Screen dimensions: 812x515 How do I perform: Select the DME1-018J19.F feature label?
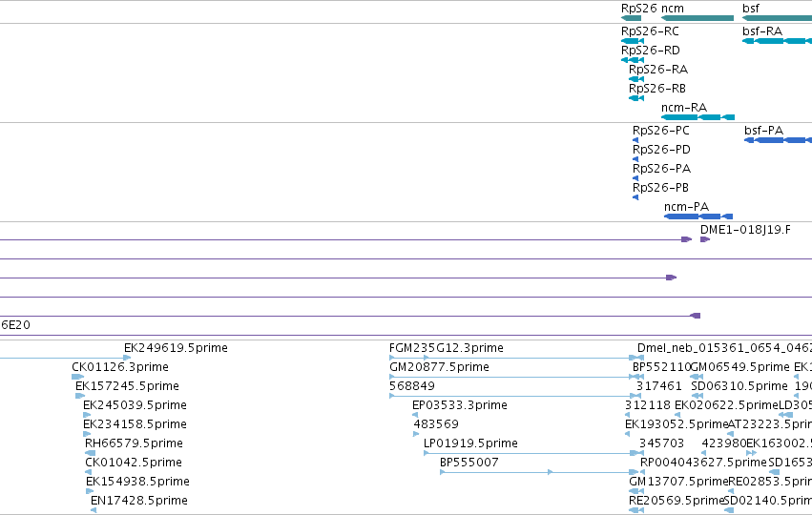coord(745,231)
